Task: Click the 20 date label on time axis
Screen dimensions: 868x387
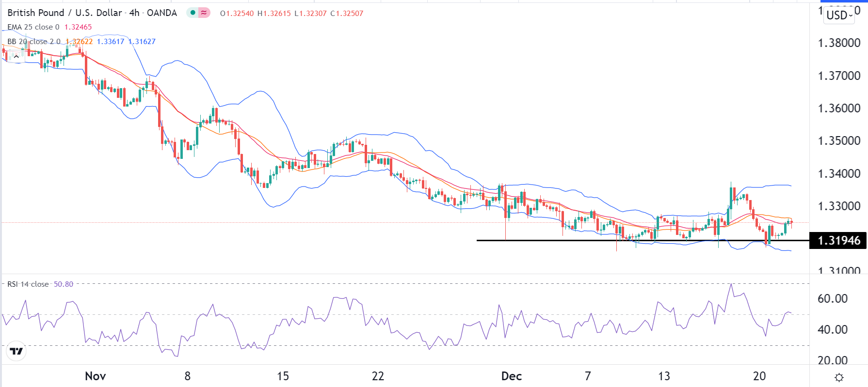Action: pyautogui.click(x=759, y=376)
